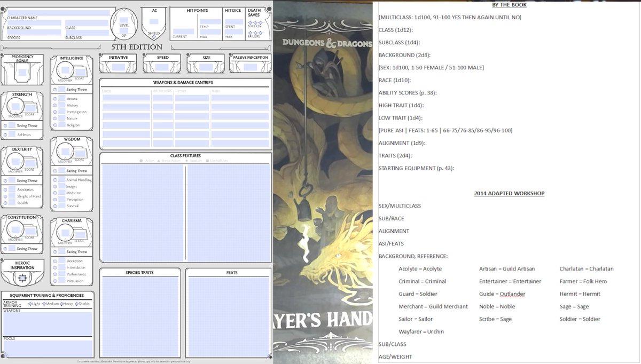Viewport: 641px width, 364px height.
Task: Toggle the History proficiency circle
Action: coord(56,105)
